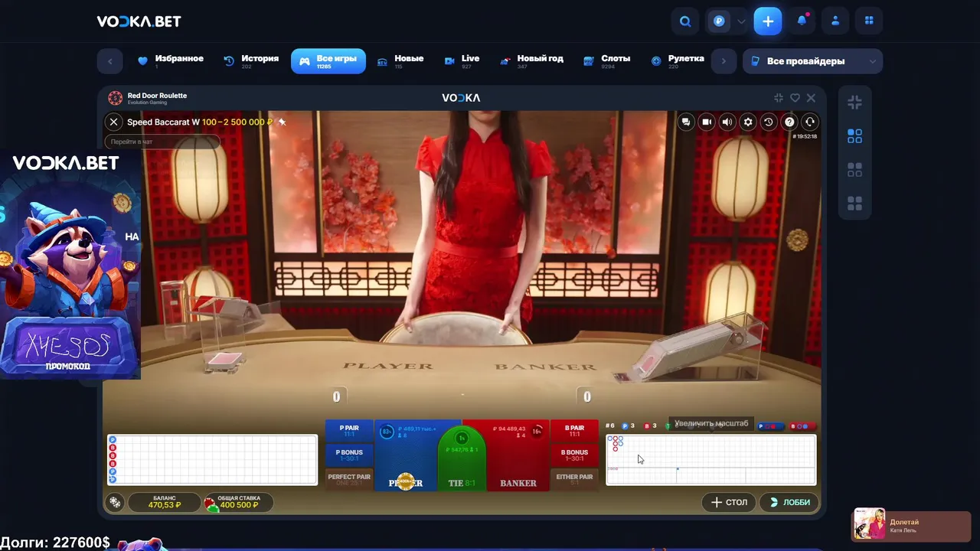This screenshot has height=551, width=980.
Task: Bet on B BONUS
Action: click(574, 455)
